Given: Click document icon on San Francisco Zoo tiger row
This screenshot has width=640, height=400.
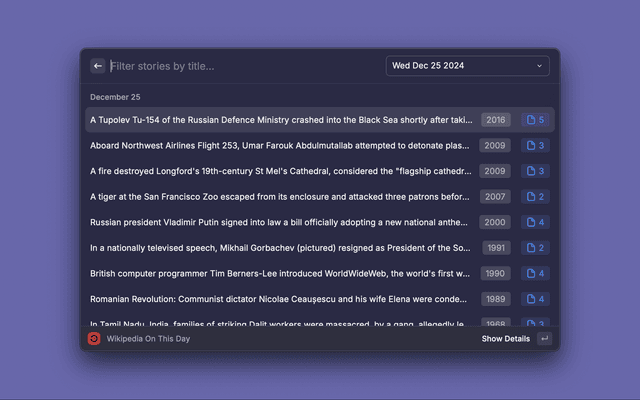Looking at the screenshot, I should 531,197.
